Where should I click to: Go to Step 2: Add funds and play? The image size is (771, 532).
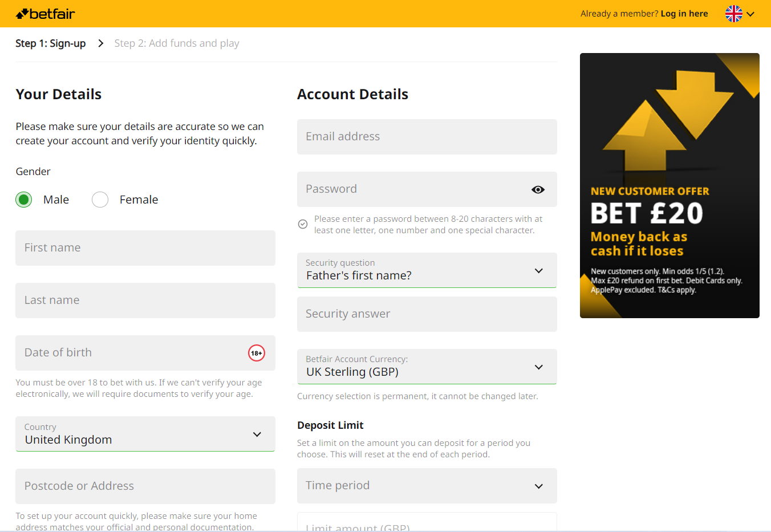[x=177, y=43]
